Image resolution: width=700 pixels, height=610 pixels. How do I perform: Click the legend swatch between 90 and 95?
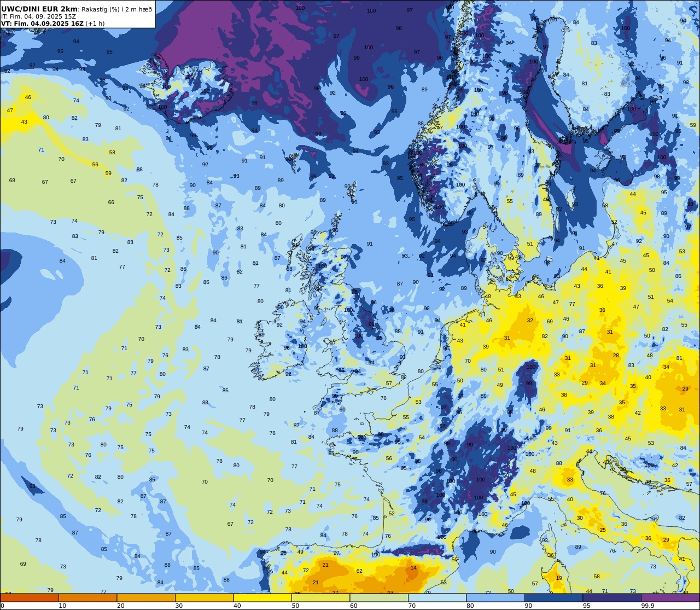tap(553, 598)
